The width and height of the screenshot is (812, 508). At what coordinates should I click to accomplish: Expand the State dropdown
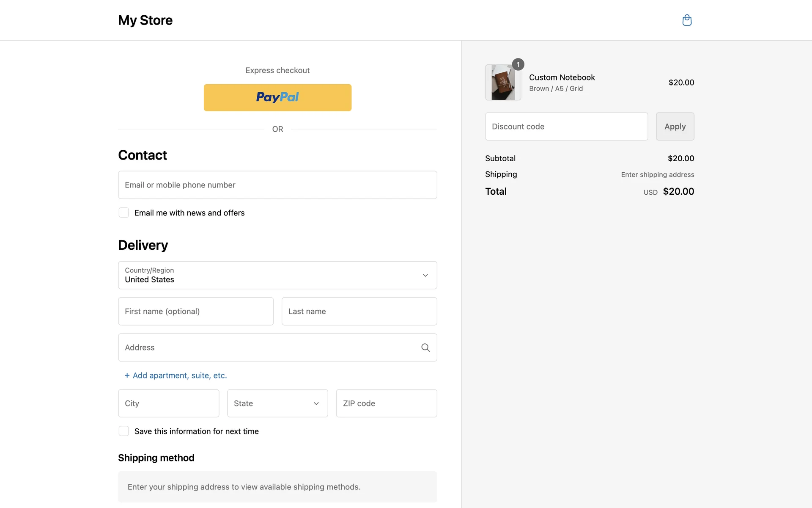tap(277, 403)
